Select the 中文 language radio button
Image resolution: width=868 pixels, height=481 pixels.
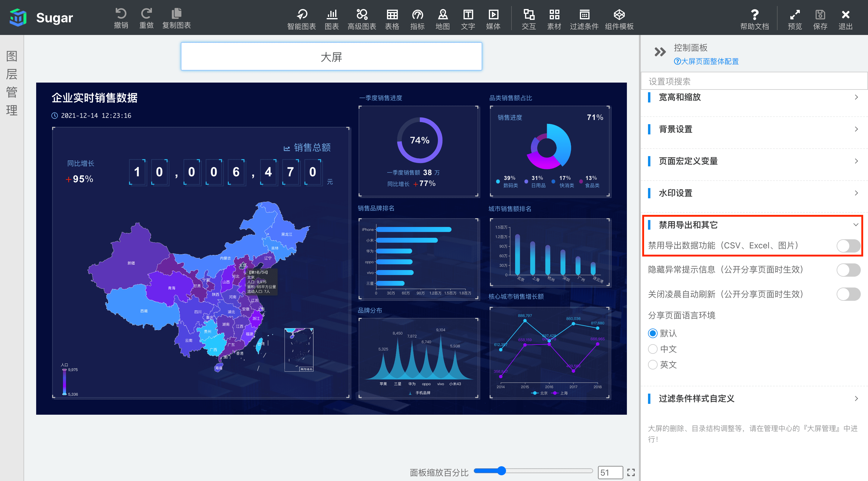[x=653, y=349]
